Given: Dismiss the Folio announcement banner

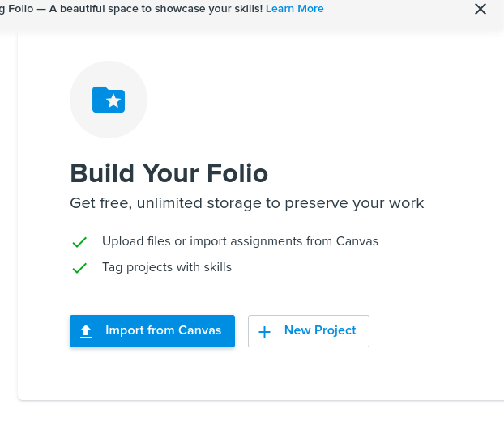Looking at the screenshot, I should (481, 10).
